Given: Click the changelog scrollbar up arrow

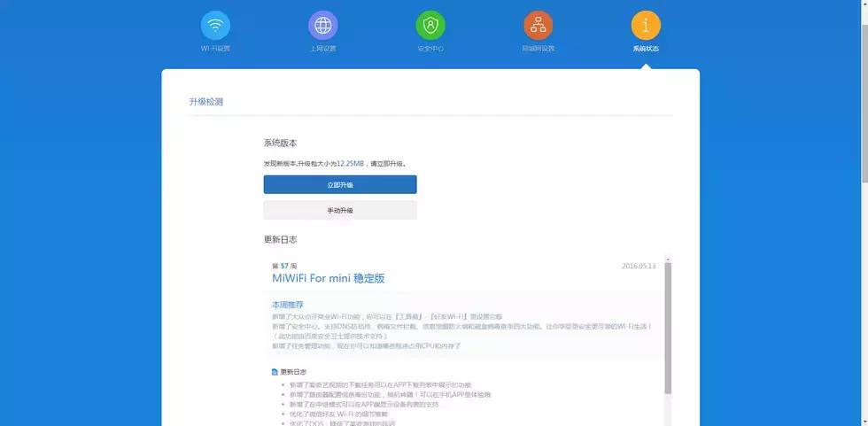Looking at the screenshot, I should pos(668,259).
